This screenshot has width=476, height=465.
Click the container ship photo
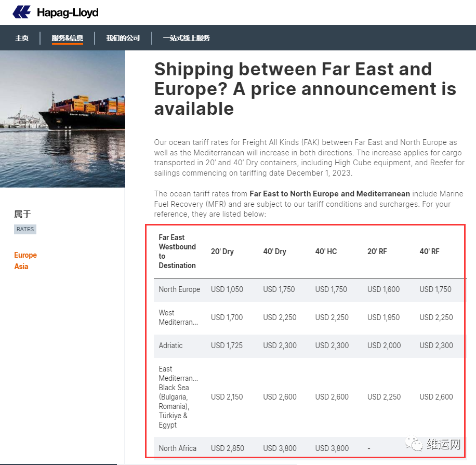coord(62,118)
